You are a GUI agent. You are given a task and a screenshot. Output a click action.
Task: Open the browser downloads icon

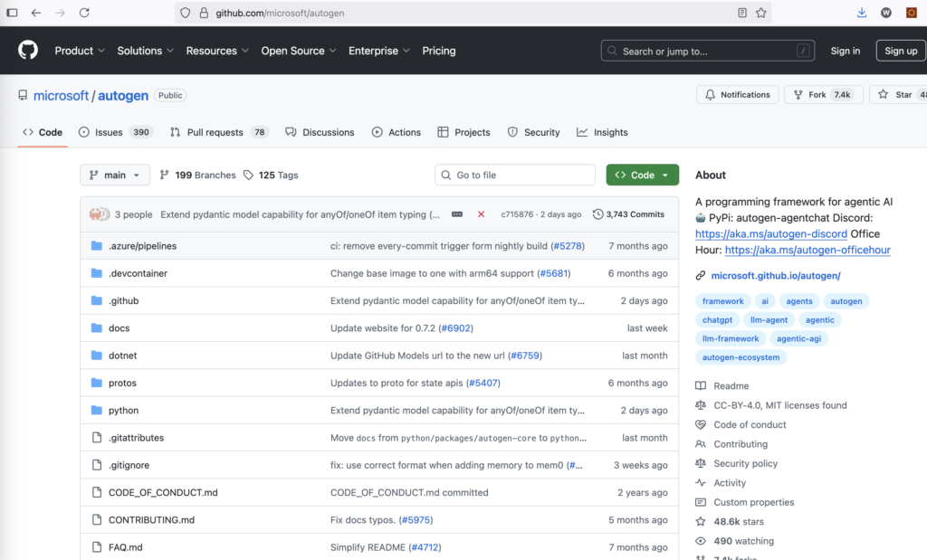[862, 13]
